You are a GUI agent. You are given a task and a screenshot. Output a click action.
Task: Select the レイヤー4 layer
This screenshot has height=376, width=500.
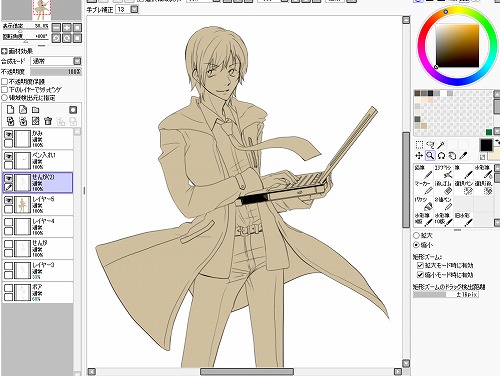click(x=38, y=227)
